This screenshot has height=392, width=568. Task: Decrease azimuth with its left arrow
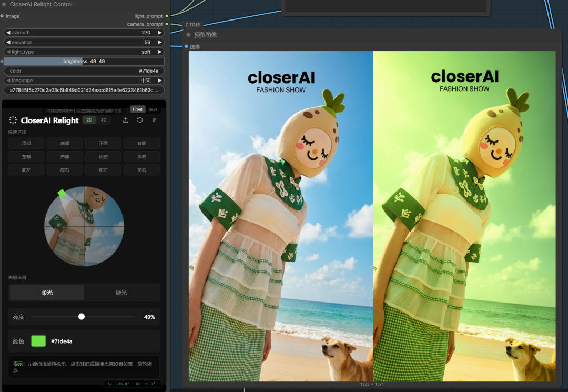[x=8, y=33]
